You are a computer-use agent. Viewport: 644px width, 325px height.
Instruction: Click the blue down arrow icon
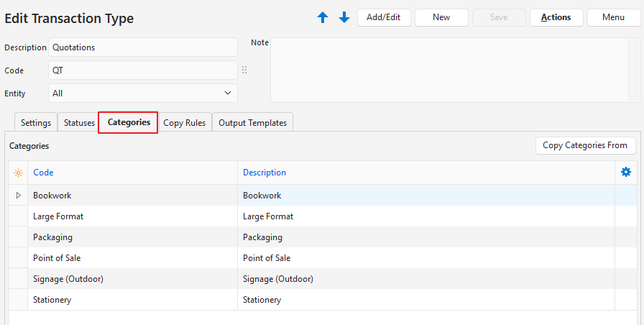[344, 18]
